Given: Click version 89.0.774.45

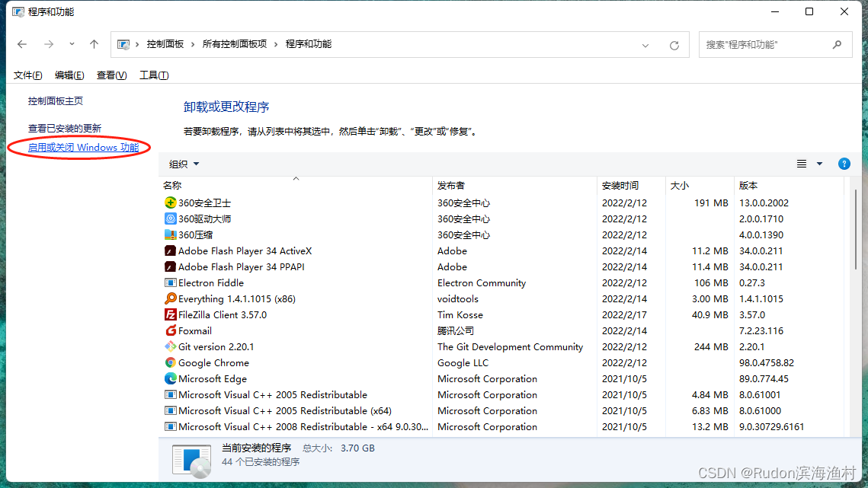Looking at the screenshot, I should click(x=764, y=379).
